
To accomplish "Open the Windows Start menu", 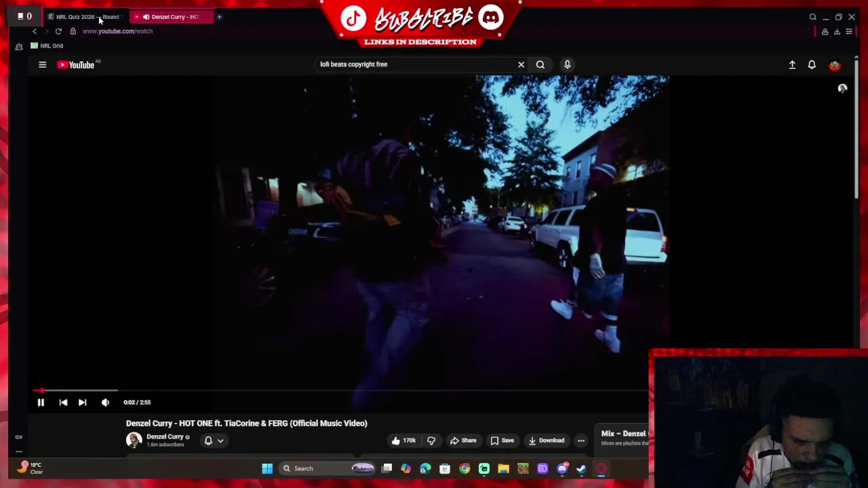I will pos(267,468).
